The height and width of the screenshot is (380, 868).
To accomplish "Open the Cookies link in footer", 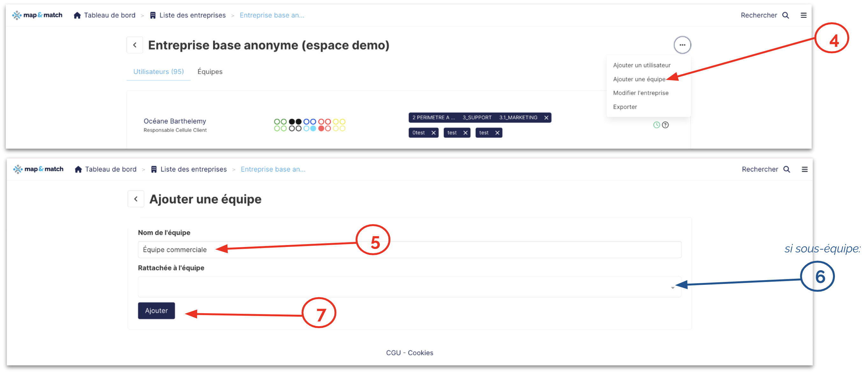I will (x=420, y=352).
